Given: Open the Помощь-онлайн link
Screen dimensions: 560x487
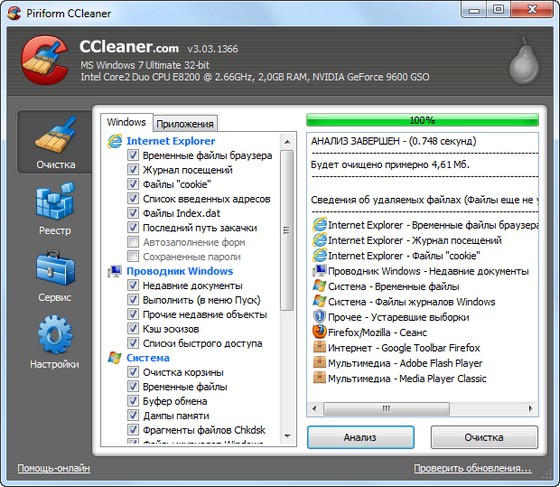Looking at the screenshot, I should tap(54, 468).
